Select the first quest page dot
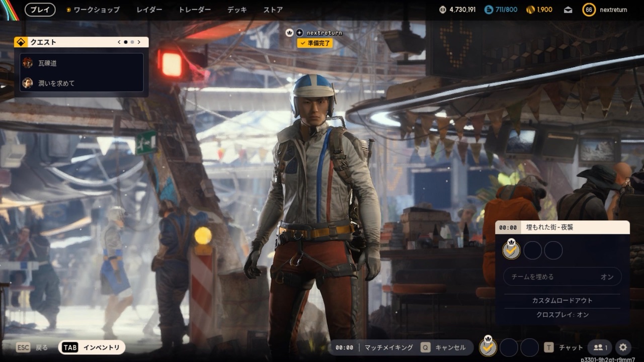The height and width of the screenshot is (362, 644). click(x=126, y=42)
